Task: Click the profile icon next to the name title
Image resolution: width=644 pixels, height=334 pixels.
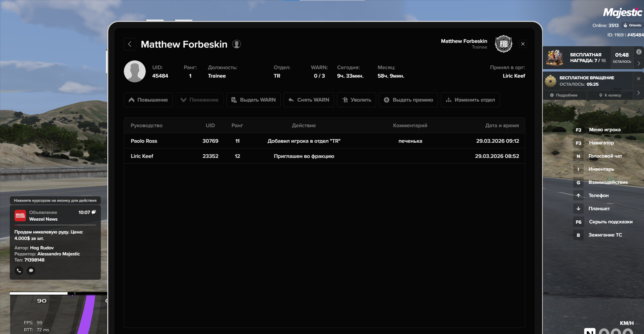Action: coord(236,44)
